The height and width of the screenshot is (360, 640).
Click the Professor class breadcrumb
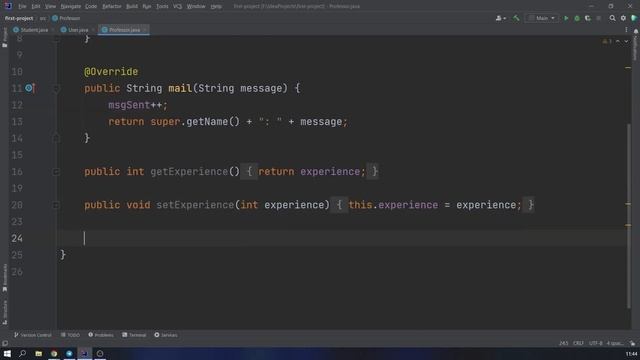pyautogui.click(x=66, y=18)
